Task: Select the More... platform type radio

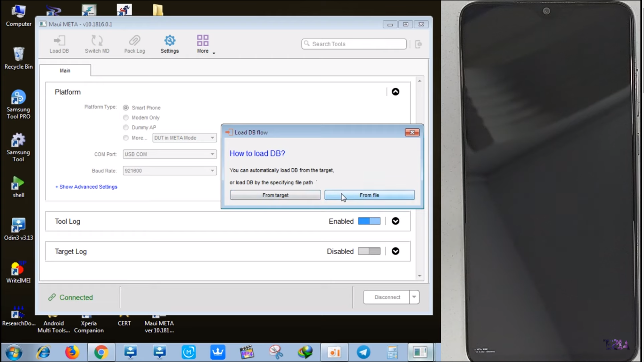Action: tap(126, 138)
